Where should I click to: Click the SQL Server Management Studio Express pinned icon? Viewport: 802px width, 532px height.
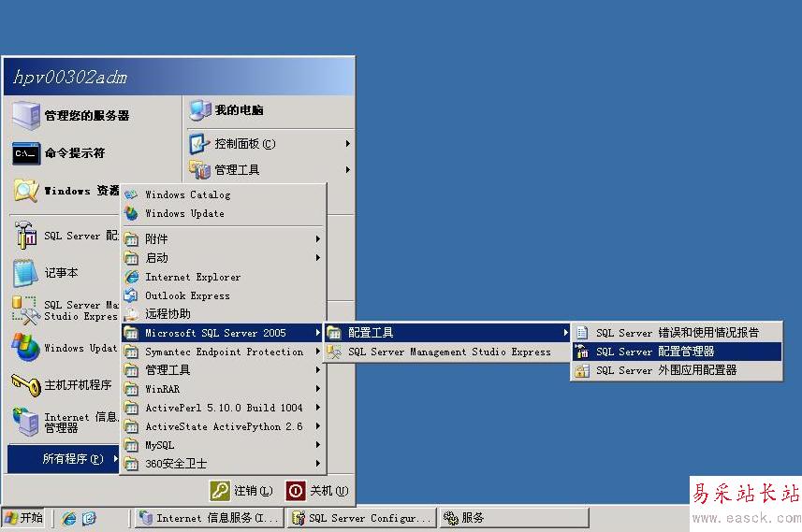tap(26, 310)
